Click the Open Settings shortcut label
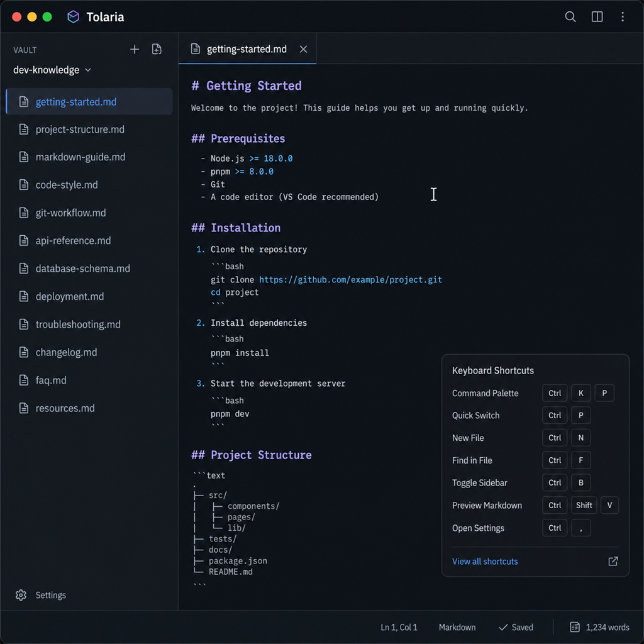 pyautogui.click(x=478, y=528)
